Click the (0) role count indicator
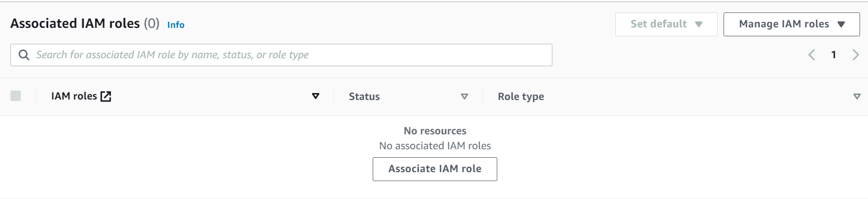The width and height of the screenshot is (868, 199). coord(151,24)
